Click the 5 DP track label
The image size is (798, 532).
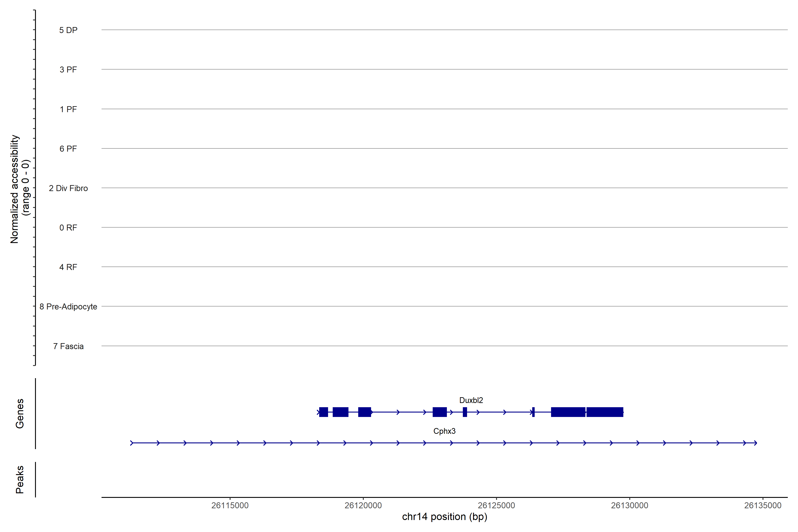point(68,30)
